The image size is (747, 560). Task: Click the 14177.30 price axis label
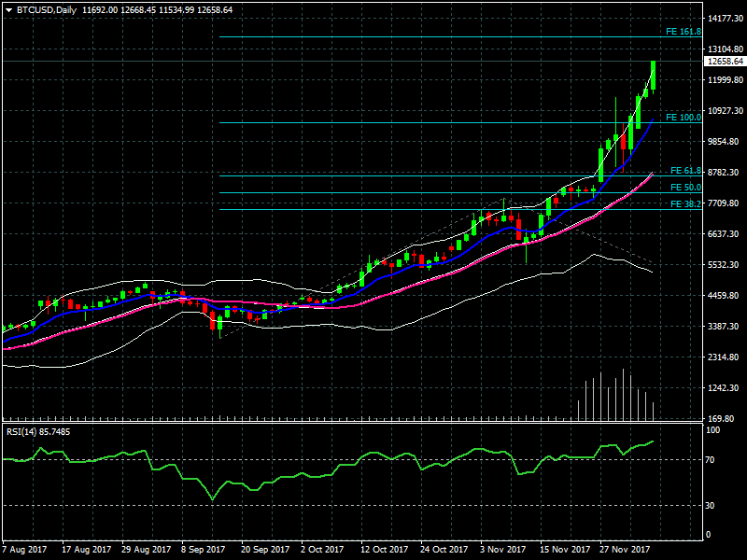(x=726, y=19)
